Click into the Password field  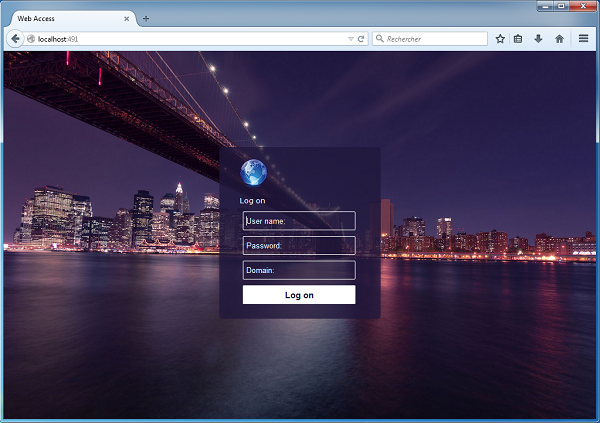(299, 245)
